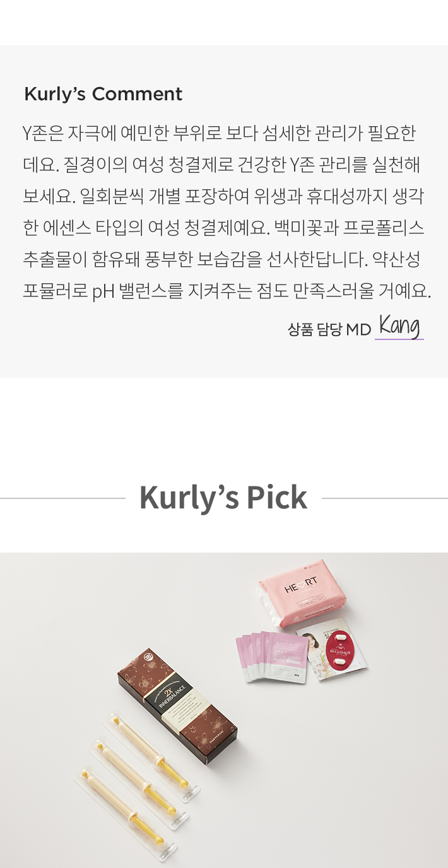Click the line starting with 추출물이
448x868 pixels.
pyautogui.click(x=221, y=259)
